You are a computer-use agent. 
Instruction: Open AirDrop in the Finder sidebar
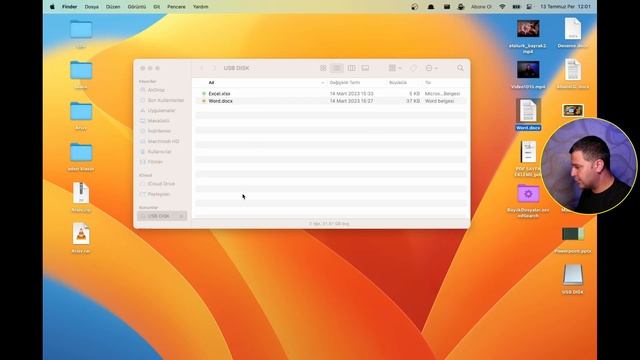click(156, 90)
